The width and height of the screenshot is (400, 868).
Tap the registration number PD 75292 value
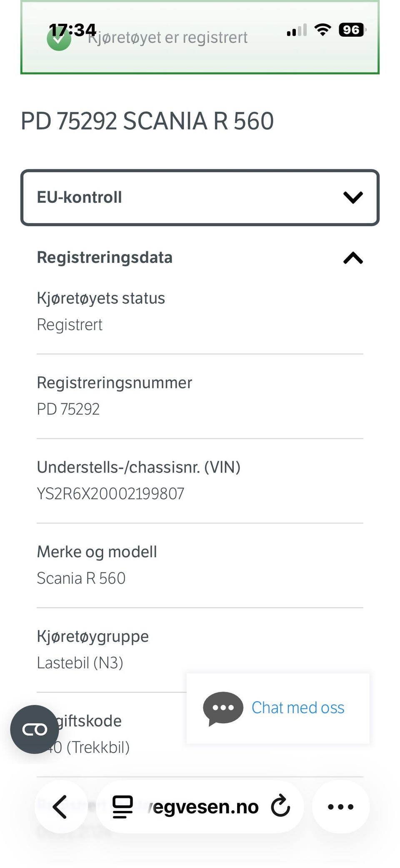tap(68, 409)
